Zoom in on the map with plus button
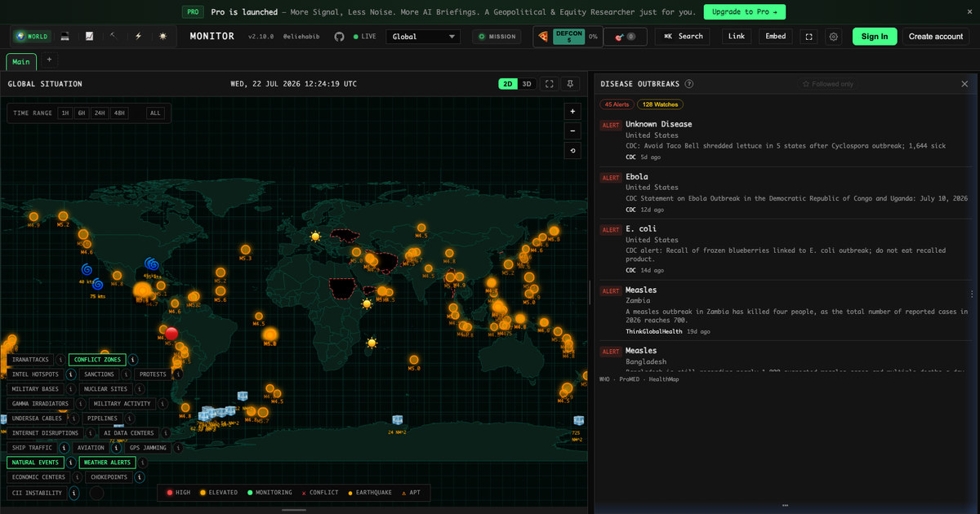 point(572,111)
